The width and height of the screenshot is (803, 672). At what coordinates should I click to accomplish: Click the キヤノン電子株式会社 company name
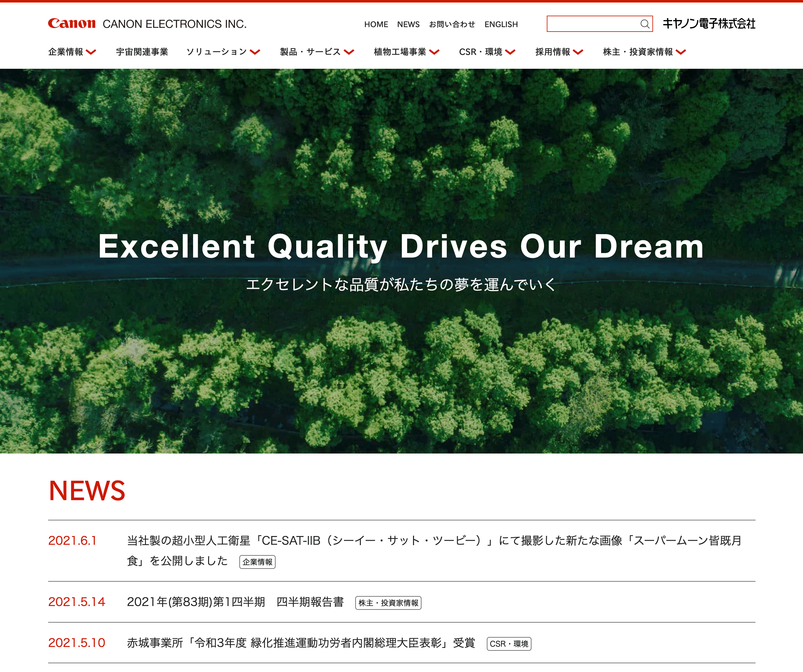pyautogui.click(x=709, y=24)
